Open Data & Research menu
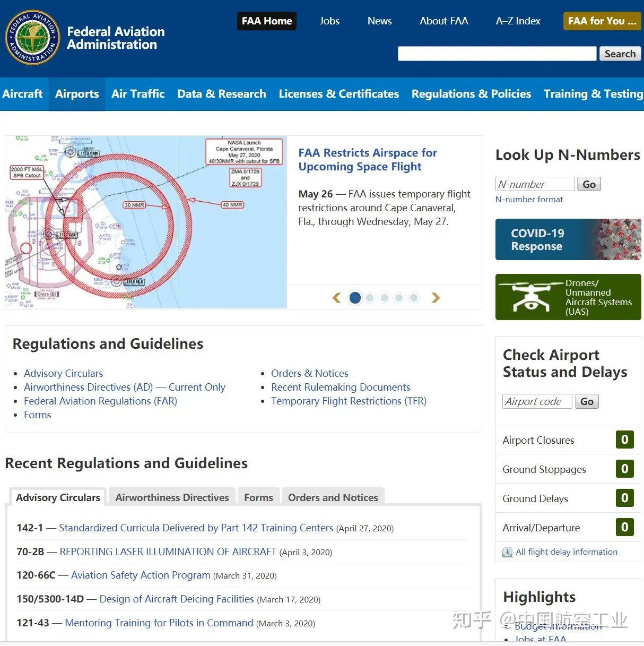The image size is (644, 646). tap(222, 94)
